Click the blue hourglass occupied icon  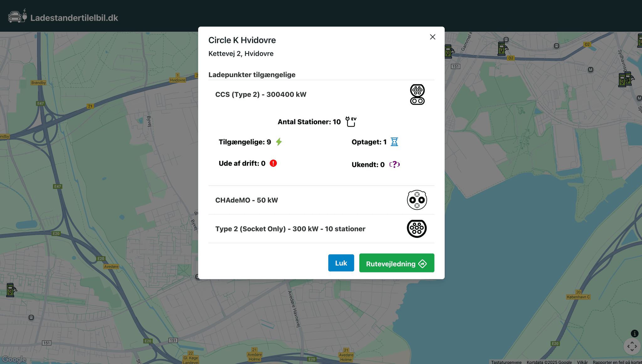click(394, 142)
